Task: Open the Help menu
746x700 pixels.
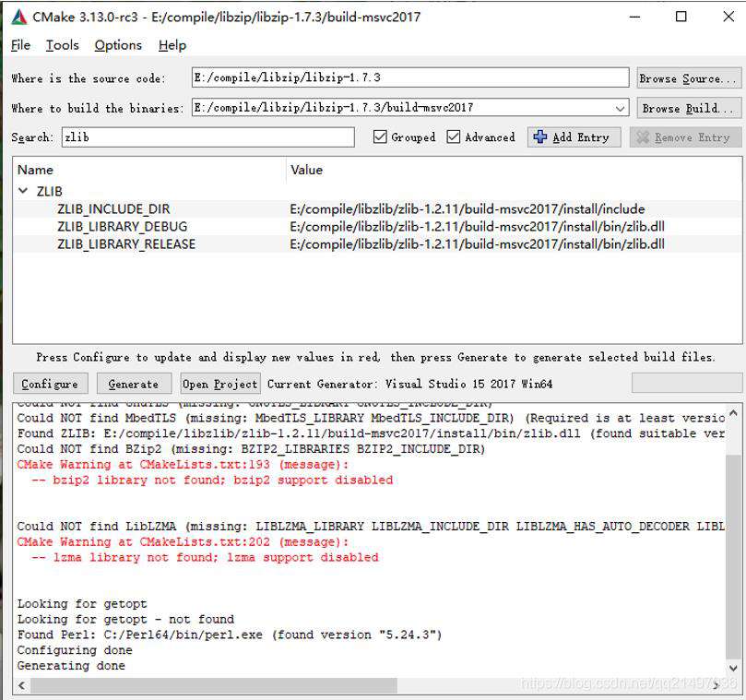Action: tap(172, 45)
